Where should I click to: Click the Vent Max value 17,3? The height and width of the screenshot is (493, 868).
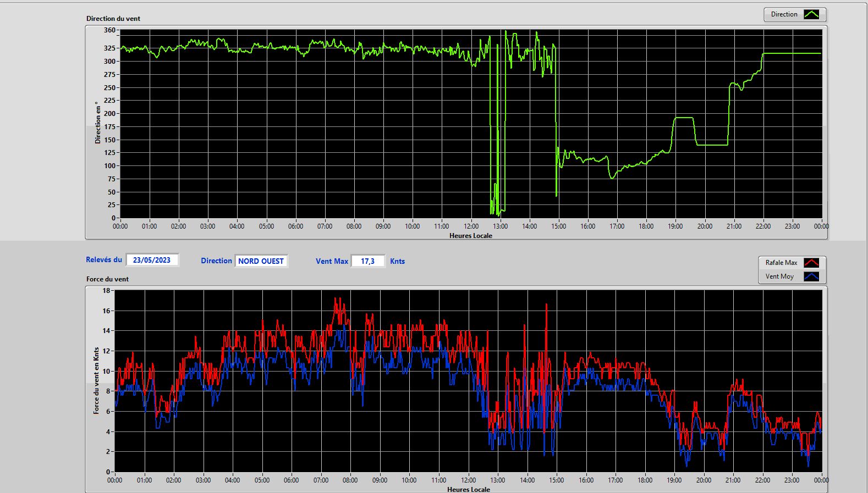[367, 261]
